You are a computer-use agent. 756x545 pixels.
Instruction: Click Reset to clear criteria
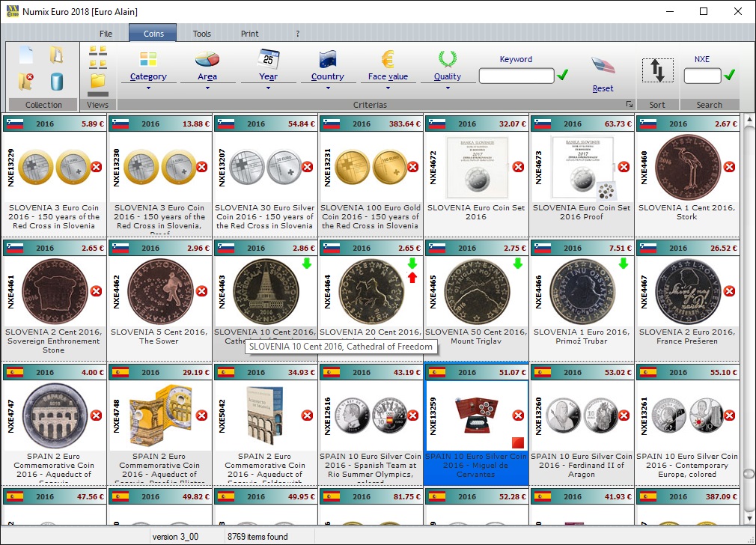pos(603,88)
